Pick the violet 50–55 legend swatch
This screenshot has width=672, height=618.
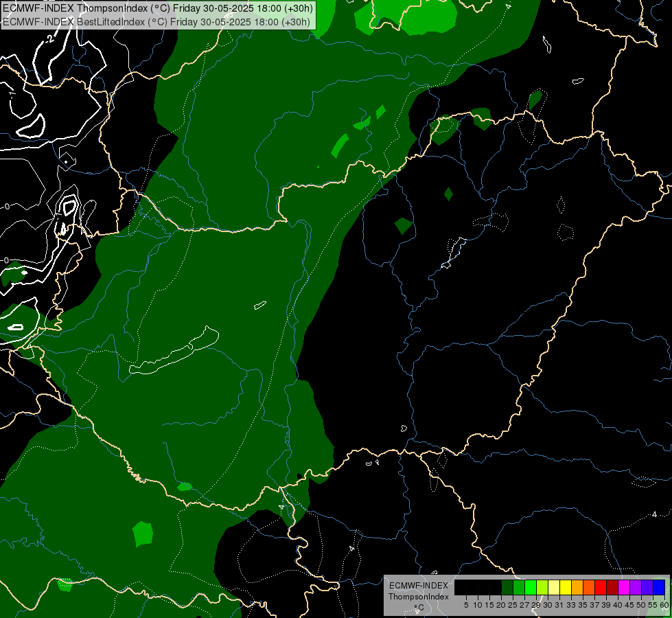647,587
